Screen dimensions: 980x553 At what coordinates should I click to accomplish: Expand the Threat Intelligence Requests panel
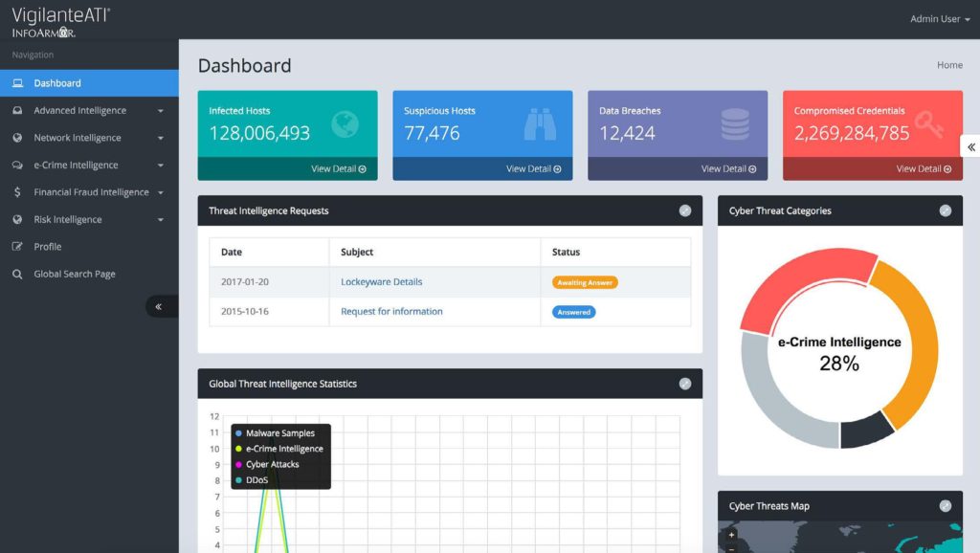685,210
